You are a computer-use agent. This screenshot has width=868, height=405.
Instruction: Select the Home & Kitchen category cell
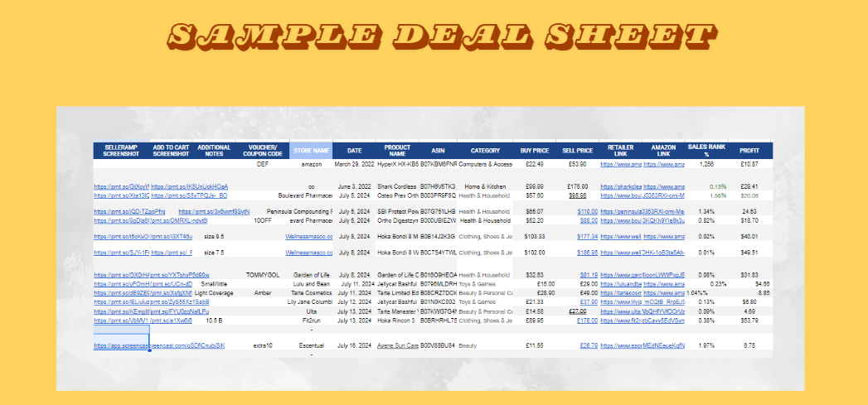tap(485, 187)
